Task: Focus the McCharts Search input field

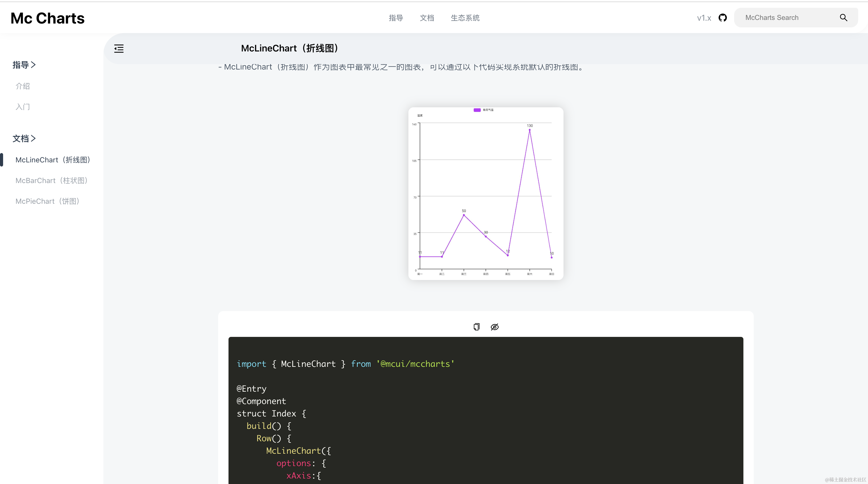Action: pos(785,18)
